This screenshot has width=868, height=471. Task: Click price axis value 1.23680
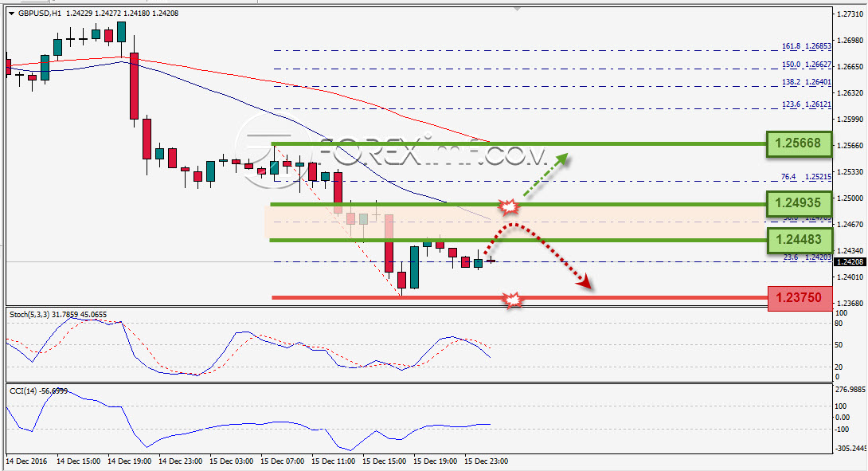point(850,303)
